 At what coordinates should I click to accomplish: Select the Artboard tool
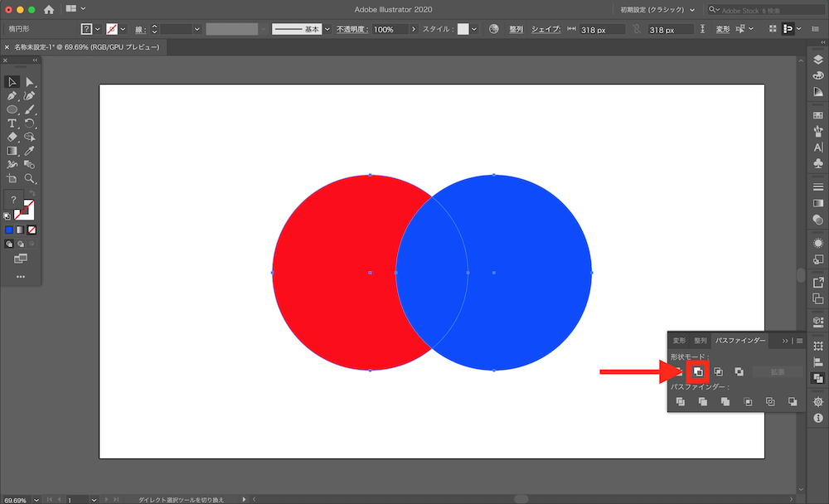(12, 178)
